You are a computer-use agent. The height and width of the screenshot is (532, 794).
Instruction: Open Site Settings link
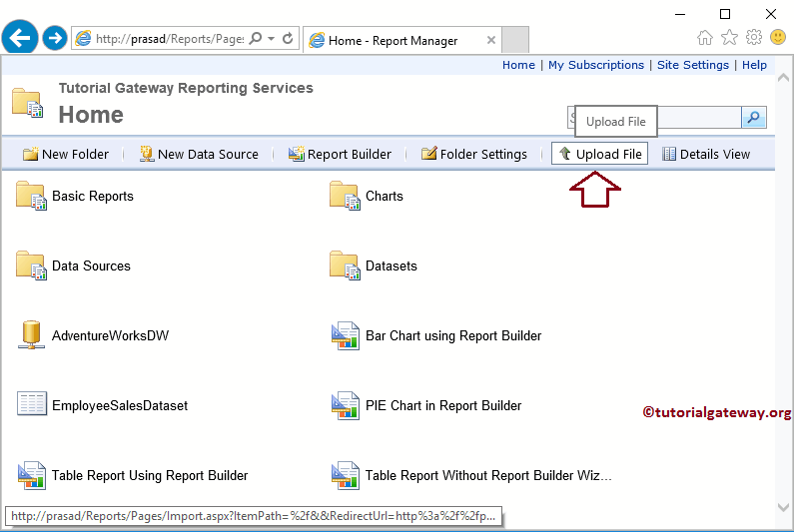693,65
